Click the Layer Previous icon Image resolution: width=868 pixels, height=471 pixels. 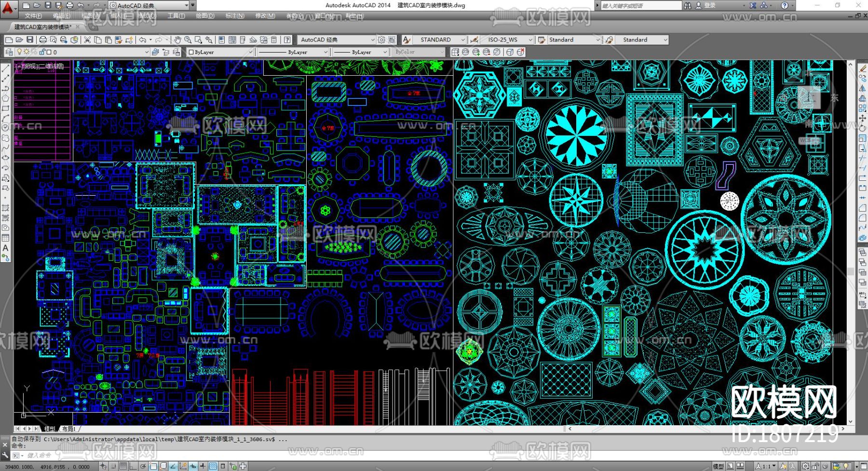click(166, 52)
